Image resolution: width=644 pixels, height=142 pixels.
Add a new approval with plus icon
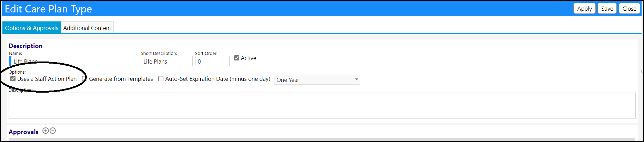click(x=46, y=131)
